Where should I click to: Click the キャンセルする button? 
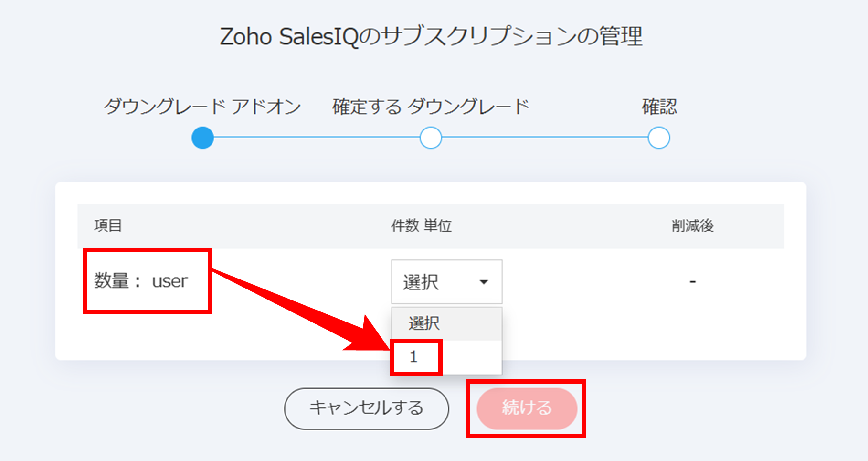pos(366,408)
